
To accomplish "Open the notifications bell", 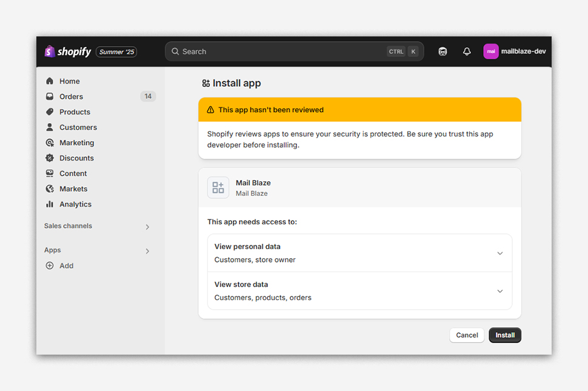I will 467,52.
